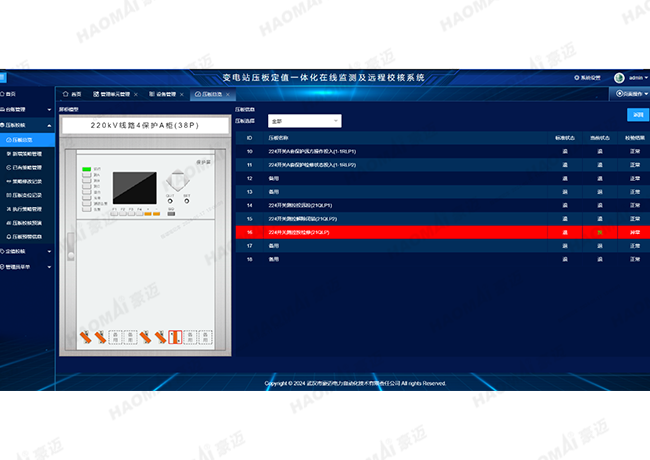Click the 压板报警信息 bell icon in sidebar

10,237
